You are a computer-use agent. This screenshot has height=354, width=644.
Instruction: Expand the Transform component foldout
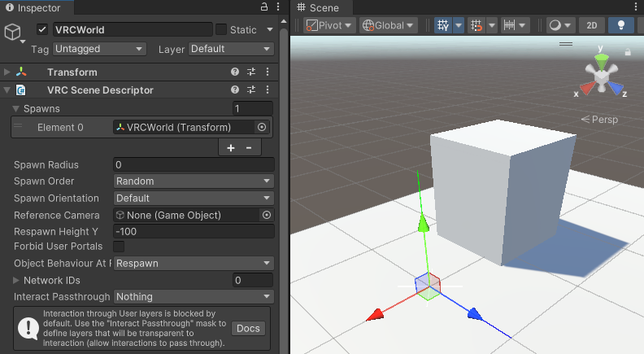[7, 72]
